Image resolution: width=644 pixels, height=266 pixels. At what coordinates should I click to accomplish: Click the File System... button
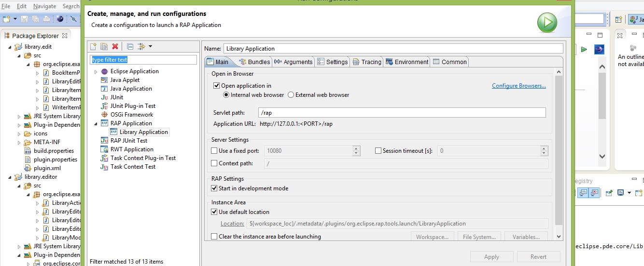coord(479,237)
